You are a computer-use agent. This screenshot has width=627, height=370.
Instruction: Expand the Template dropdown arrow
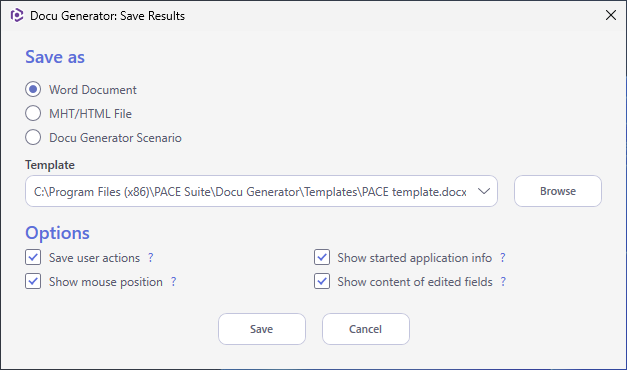[484, 191]
